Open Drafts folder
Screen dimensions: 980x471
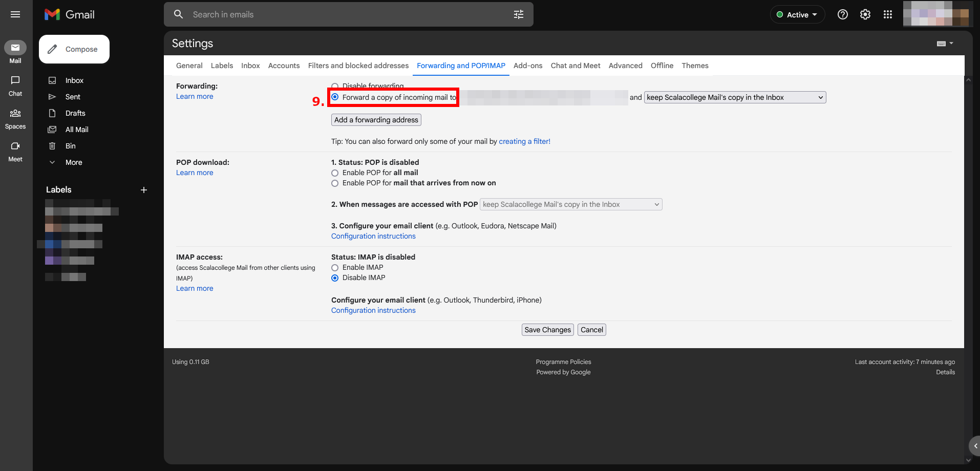[75, 113]
